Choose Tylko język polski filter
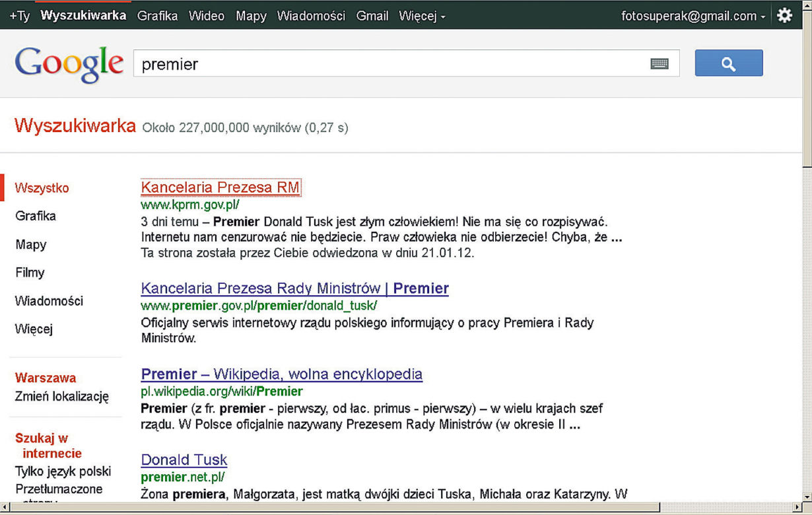This screenshot has height=515, width=812. [63, 471]
